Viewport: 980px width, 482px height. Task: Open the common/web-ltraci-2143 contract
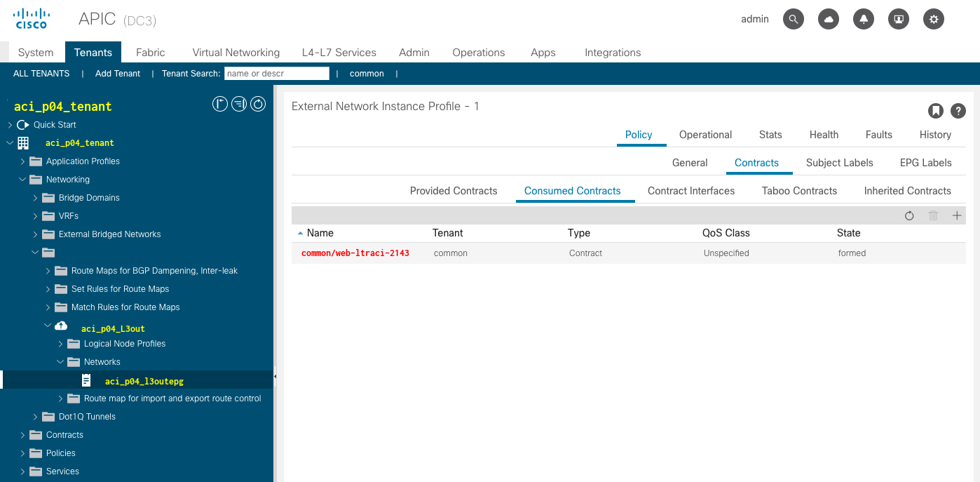[x=355, y=253]
